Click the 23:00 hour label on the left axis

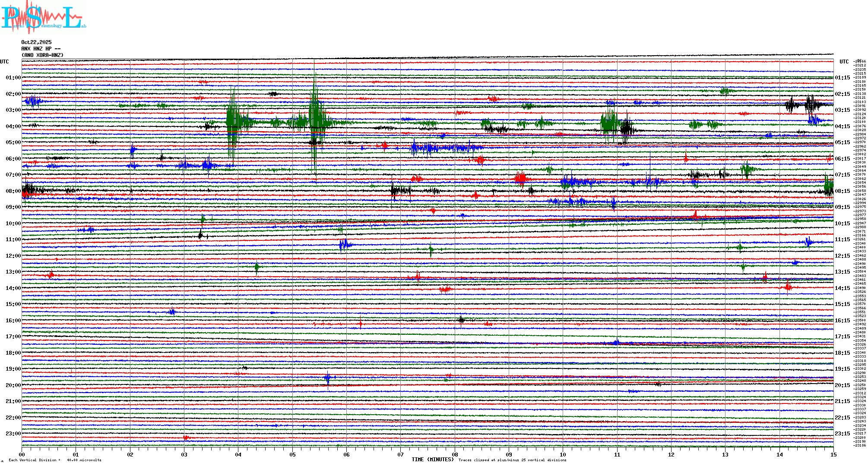pos(13,434)
